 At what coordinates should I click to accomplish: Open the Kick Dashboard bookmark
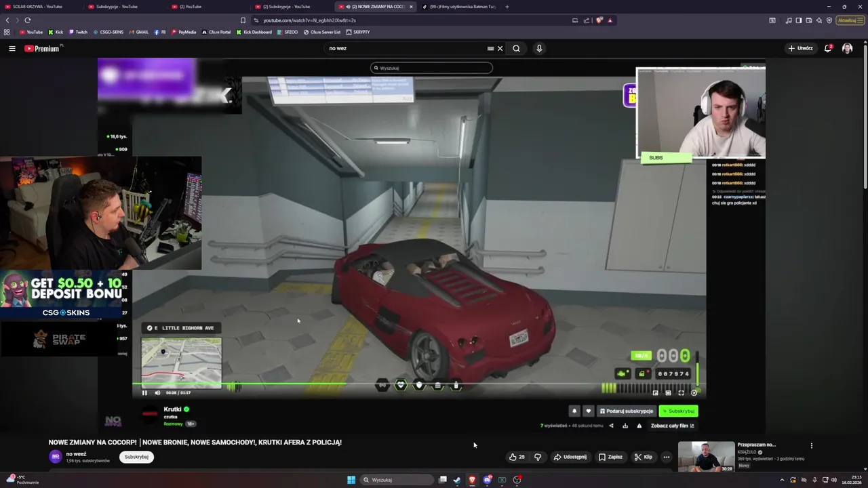(254, 32)
